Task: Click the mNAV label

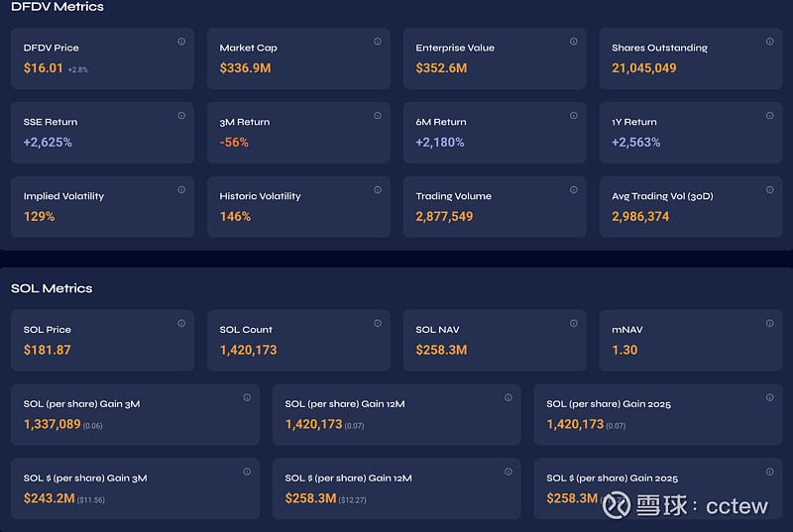Action: click(627, 330)
